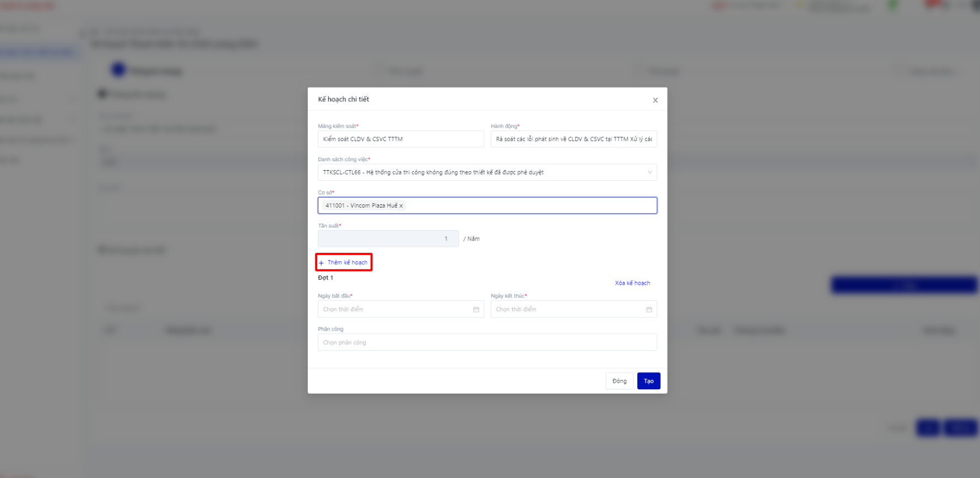Click the wide blurred blue button behind dialog
Viewport: 980px width, 478px height.
(x=903, y=285)
